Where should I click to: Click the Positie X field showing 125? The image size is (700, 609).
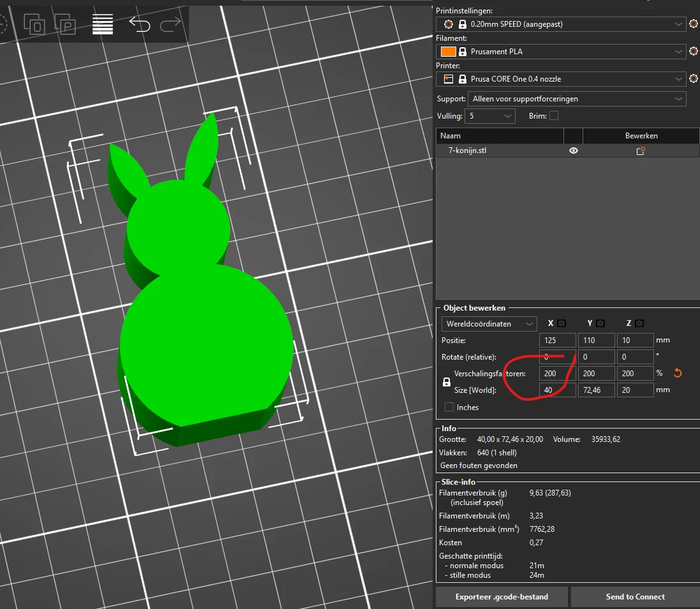[557, 340]
